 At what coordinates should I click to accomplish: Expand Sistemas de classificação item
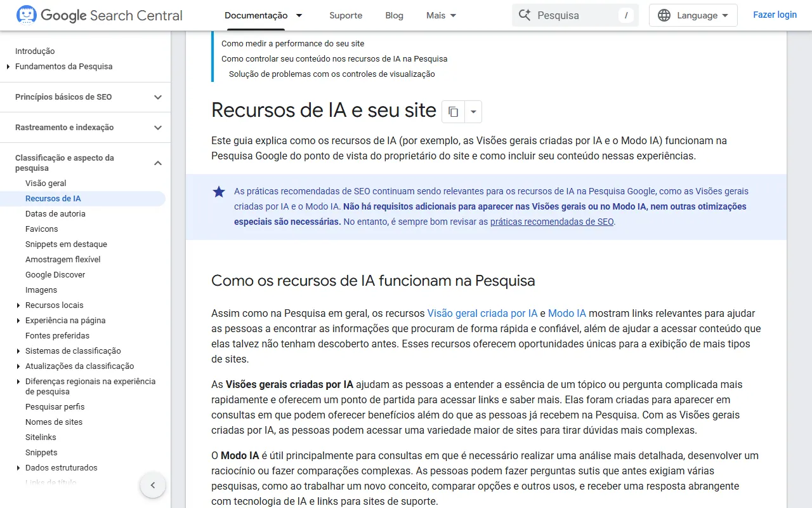[x=18, y=351]
